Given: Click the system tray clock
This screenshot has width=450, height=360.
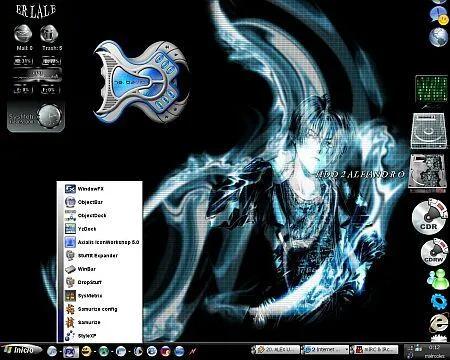Looking at the screenshot, I should pyautogui.click(x=434, y=347).
